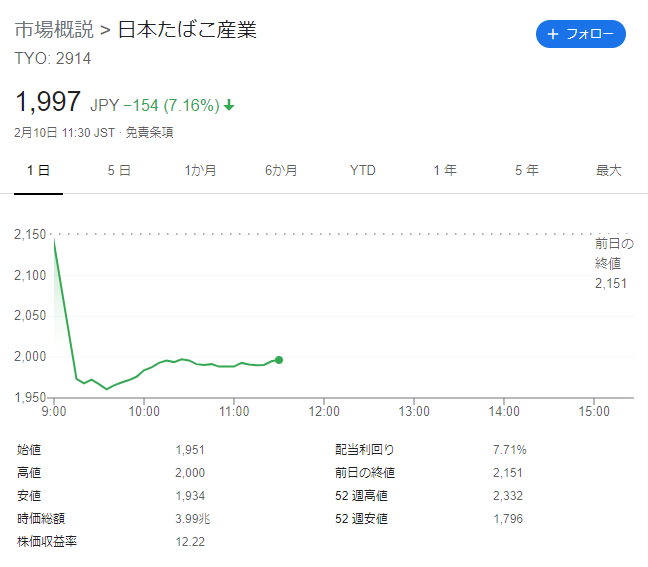Image resolution: width=648 pixels, height=567 pixels.
Task: Click the 高値 value 2,000
Action: (190, 472)
